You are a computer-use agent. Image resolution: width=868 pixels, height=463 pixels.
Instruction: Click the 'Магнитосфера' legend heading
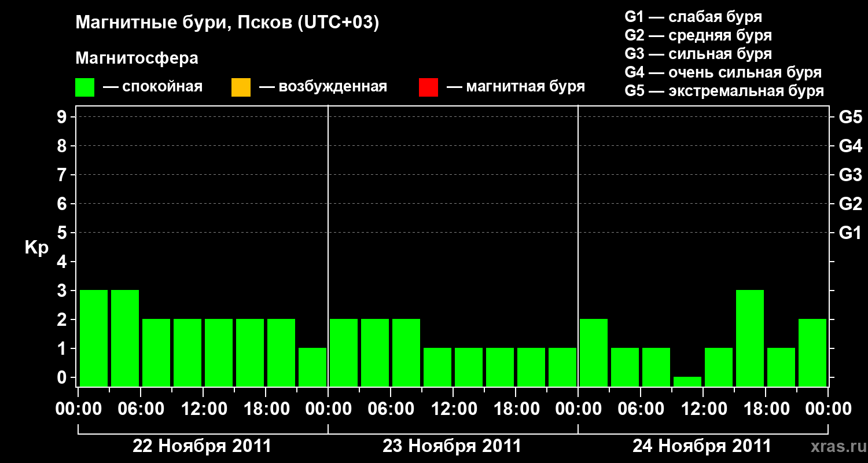(x=137, y=58)
